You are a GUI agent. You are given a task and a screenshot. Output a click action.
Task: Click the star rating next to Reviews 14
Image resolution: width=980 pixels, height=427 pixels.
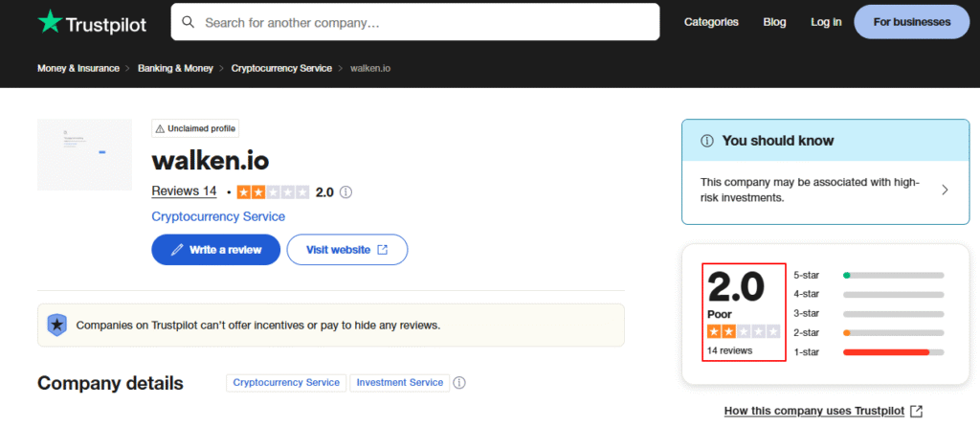click(x=273, y=191)
